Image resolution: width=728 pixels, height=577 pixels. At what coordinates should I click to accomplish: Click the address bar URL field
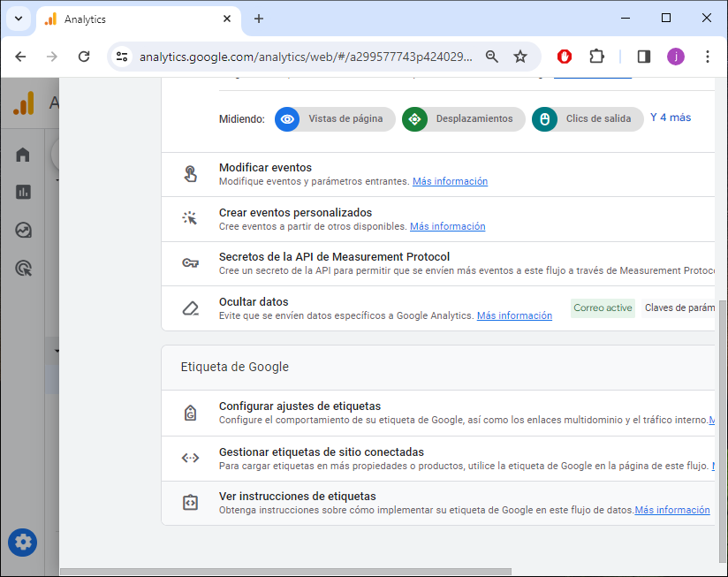[306, 57]
